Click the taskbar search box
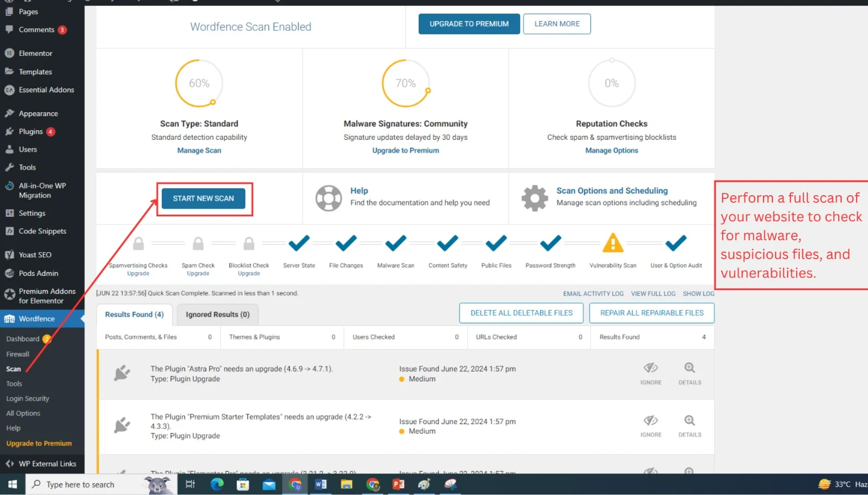 [101, 484]
